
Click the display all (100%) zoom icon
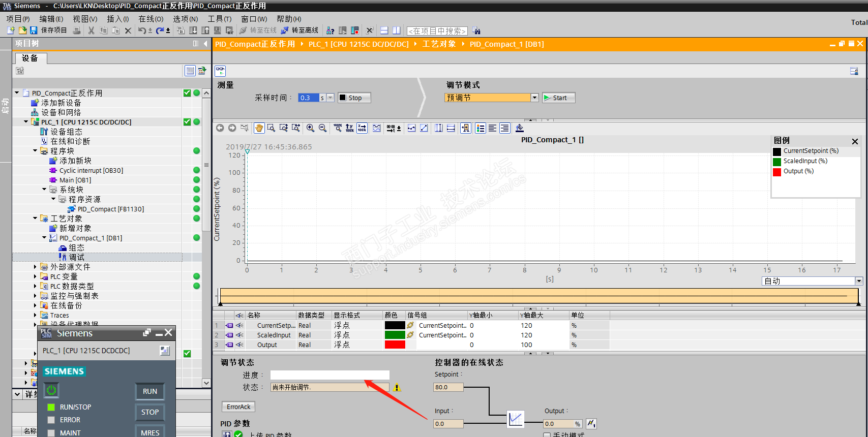tap(338, 128)
